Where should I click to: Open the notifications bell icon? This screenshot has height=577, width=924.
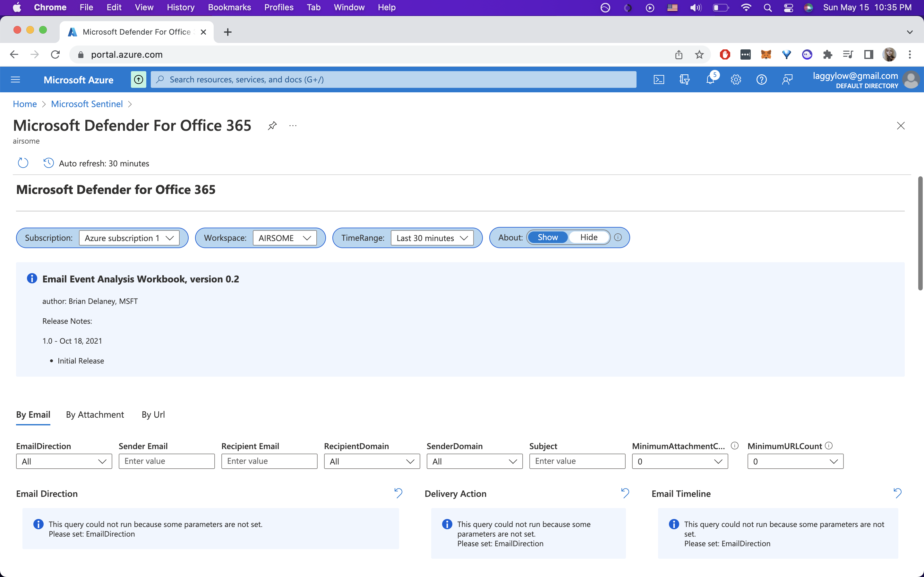tap(710, 80)
